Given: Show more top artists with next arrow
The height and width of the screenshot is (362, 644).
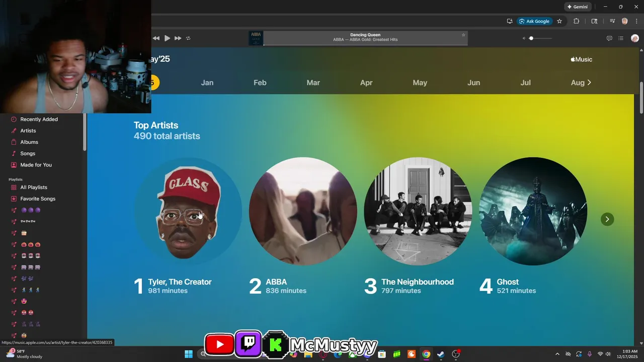Looking at the screenshot, I should [607, 219].
